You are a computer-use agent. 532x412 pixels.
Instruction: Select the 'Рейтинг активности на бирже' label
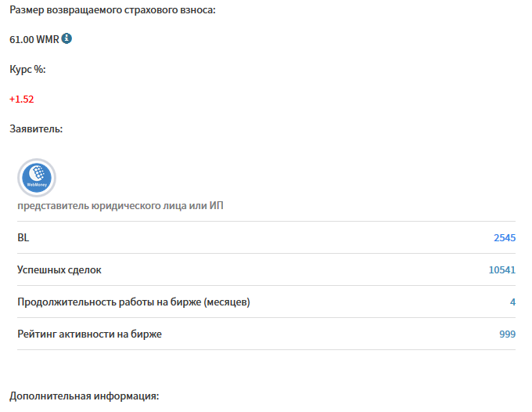coord(89,334)
